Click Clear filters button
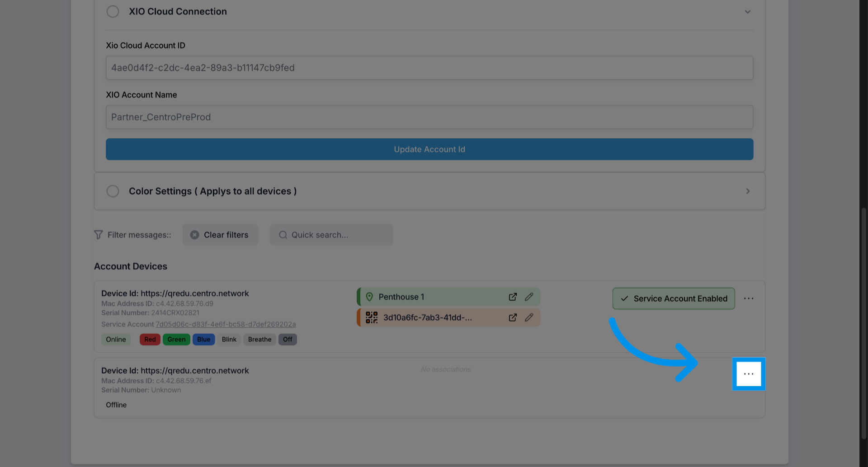868x467 pixels. point(220,235)
